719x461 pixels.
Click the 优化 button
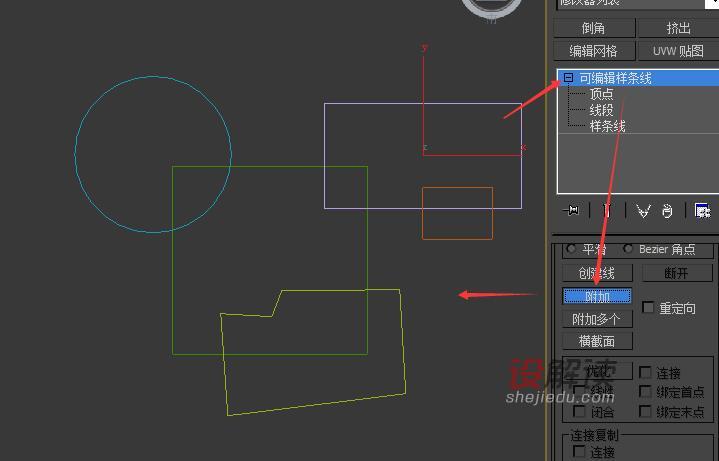pos(597,371)
